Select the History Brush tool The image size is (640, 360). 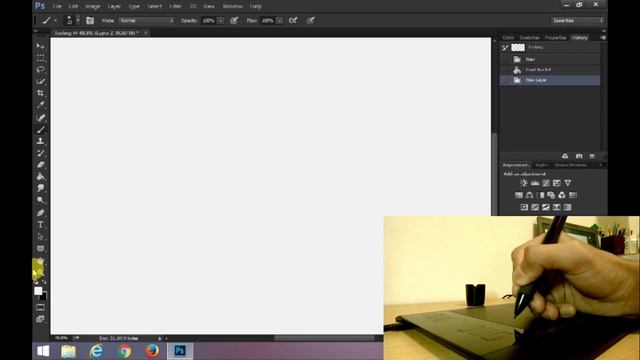40,153
